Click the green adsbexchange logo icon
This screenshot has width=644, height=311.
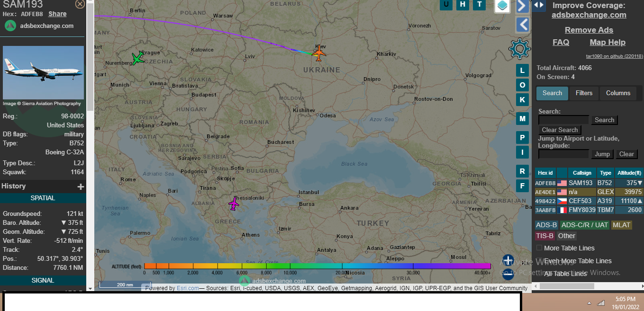pos(10,26)
